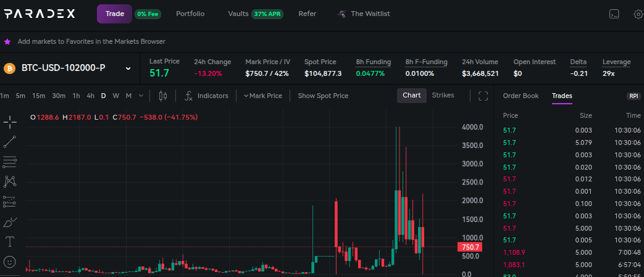This screenshot has width=644, height=277.
Task: Select the 30m timeframe
Action: pyautogui.click(x=59, y=96)
